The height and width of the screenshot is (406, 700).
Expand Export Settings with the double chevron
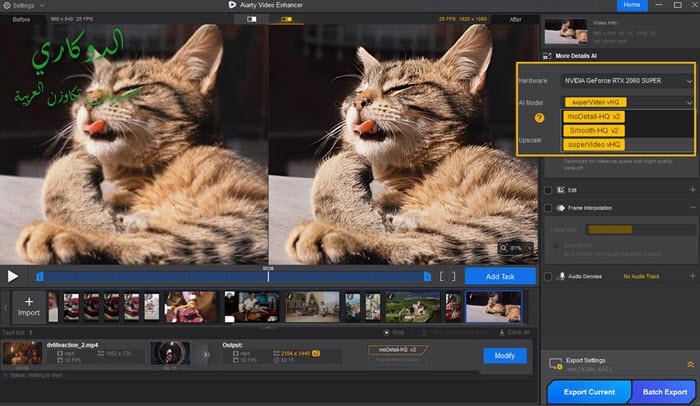pyautogui.click(x=689, y=366)
